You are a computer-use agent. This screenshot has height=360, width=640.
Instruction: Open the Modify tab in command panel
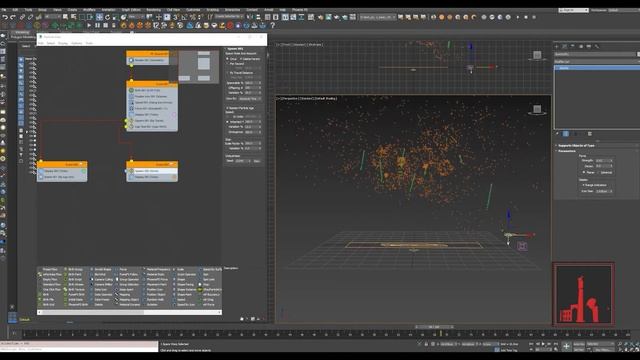565,47
